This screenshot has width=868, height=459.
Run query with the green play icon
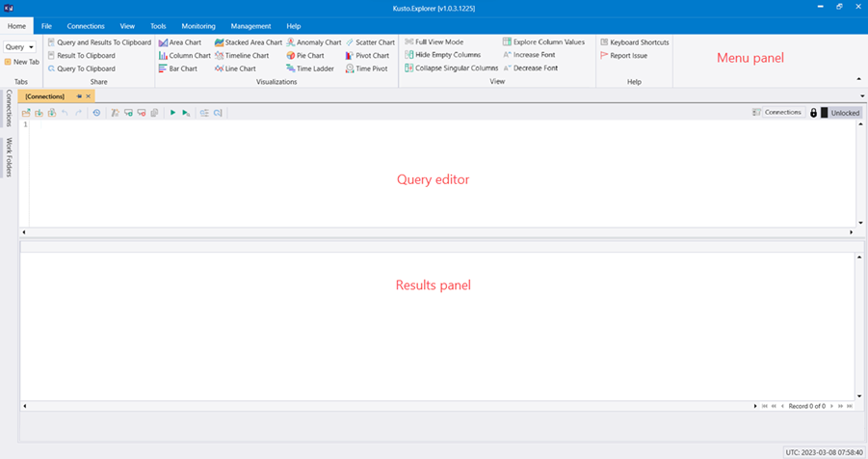(173, 113)
